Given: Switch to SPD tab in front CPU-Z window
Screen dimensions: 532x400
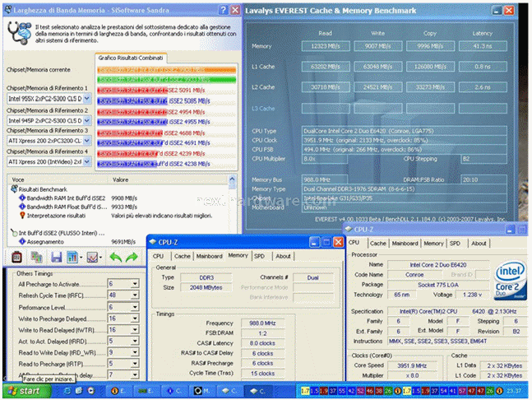Looking at the screenshot, I should pyautogui.click(x=259, y=256).
